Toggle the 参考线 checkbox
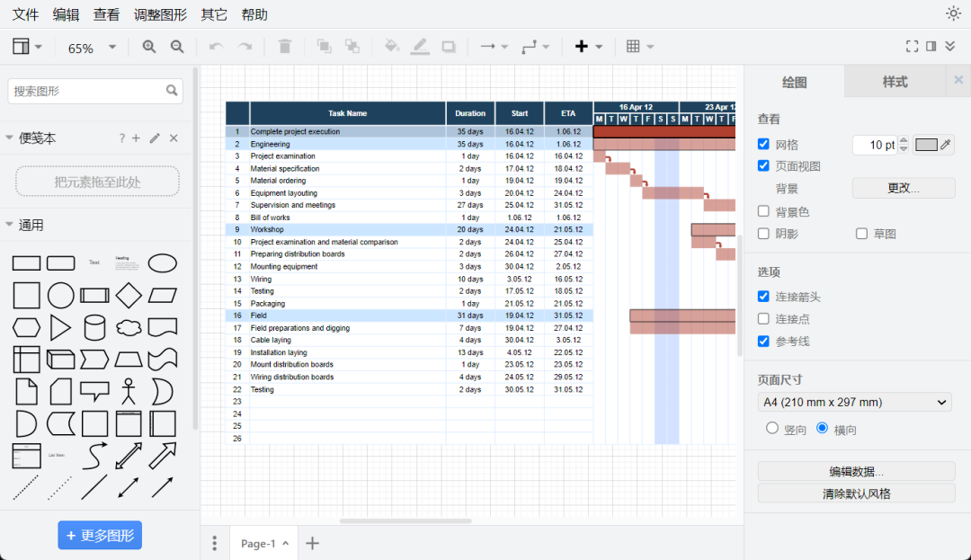971x560 pixels. [763, 341]
